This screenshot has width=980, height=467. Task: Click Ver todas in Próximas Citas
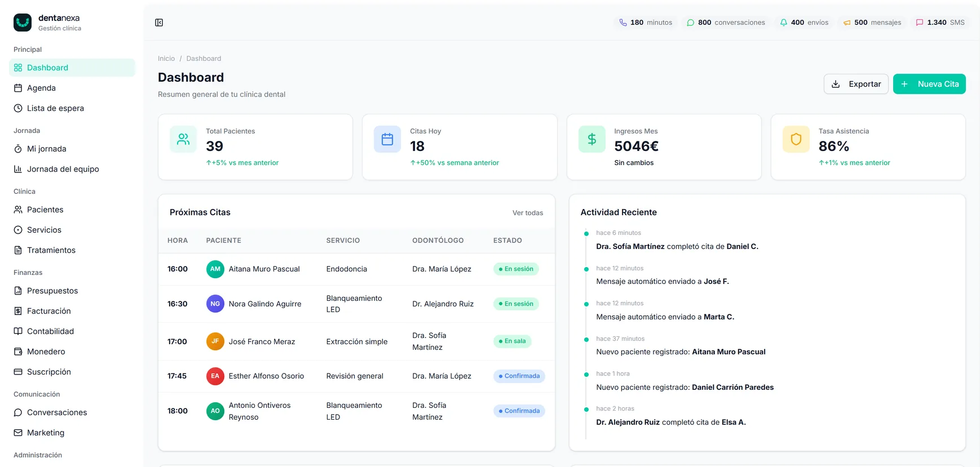528,213
